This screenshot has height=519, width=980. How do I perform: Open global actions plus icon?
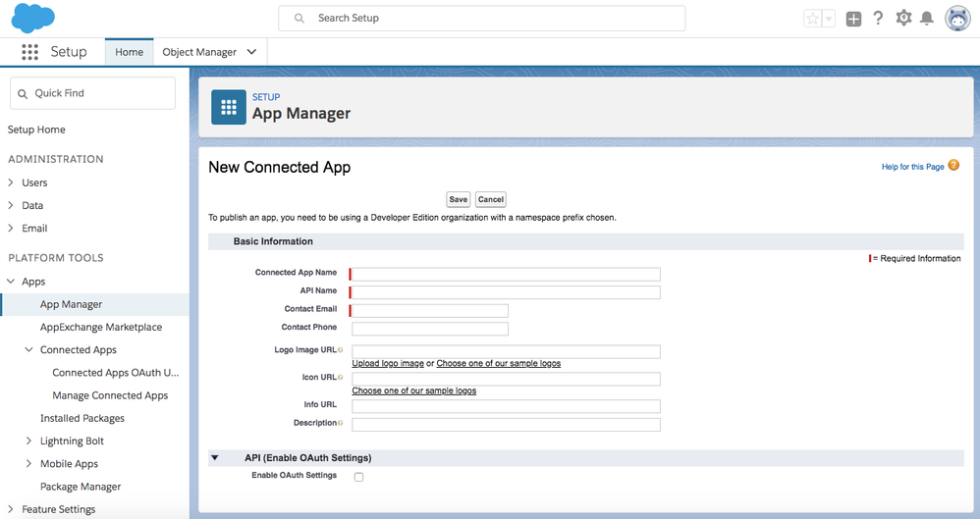point(853,19)
